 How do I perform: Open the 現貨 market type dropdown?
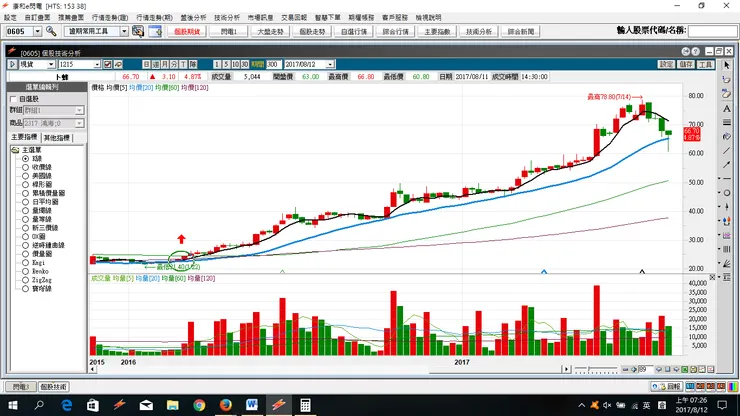51,64
